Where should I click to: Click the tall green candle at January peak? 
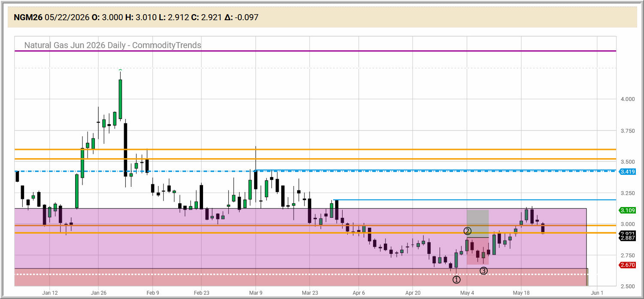[x=120, y=98]
